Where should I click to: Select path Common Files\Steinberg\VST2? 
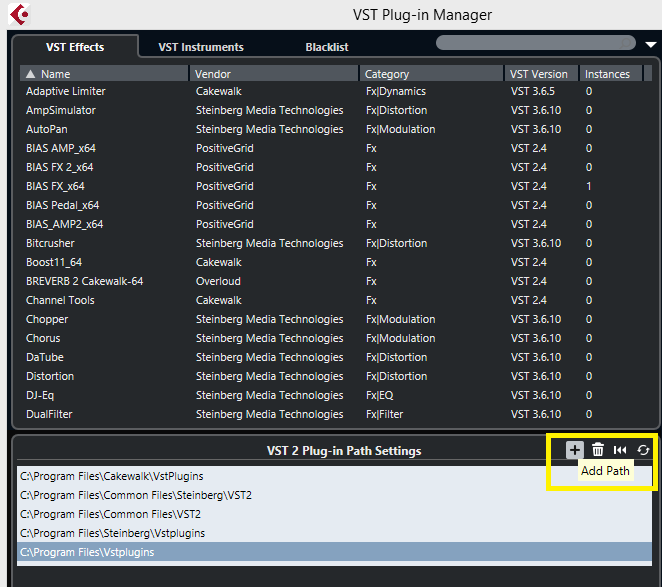point(334,495)
